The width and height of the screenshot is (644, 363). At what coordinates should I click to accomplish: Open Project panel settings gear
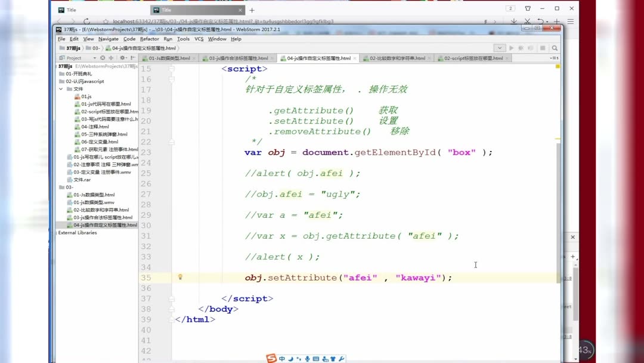click(123, 57)
